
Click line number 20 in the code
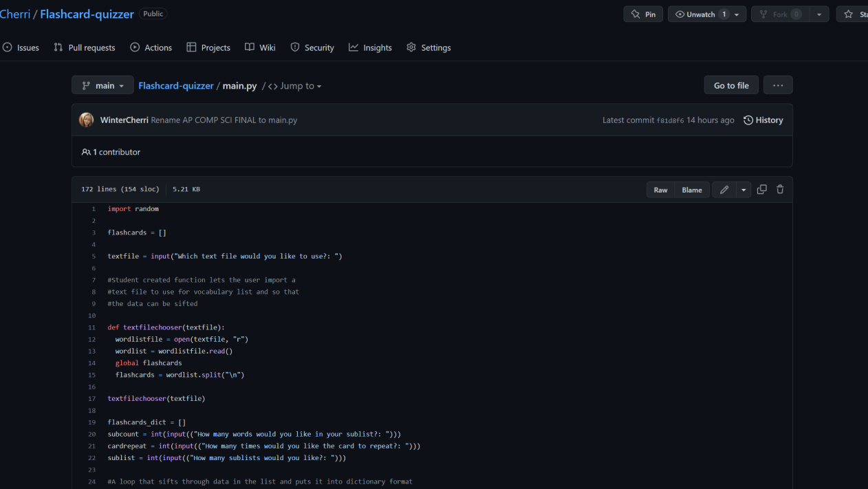point(92,435)
